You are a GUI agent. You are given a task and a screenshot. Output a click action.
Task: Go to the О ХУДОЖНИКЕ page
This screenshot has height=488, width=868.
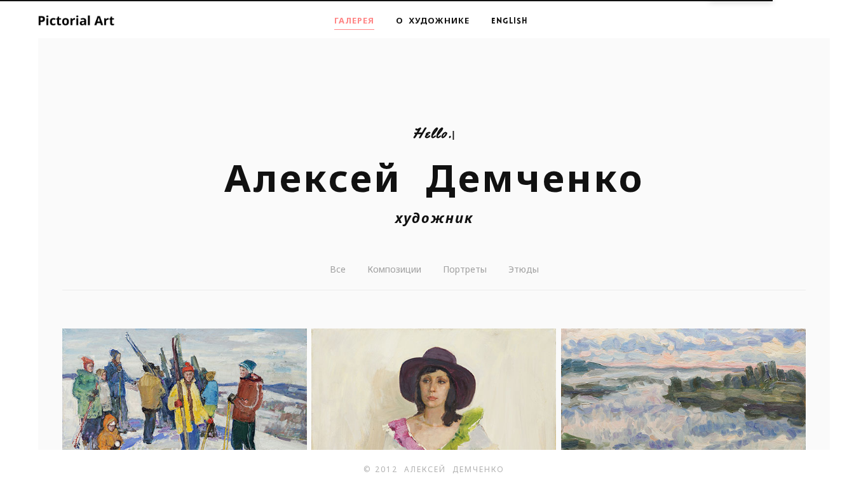433,21
